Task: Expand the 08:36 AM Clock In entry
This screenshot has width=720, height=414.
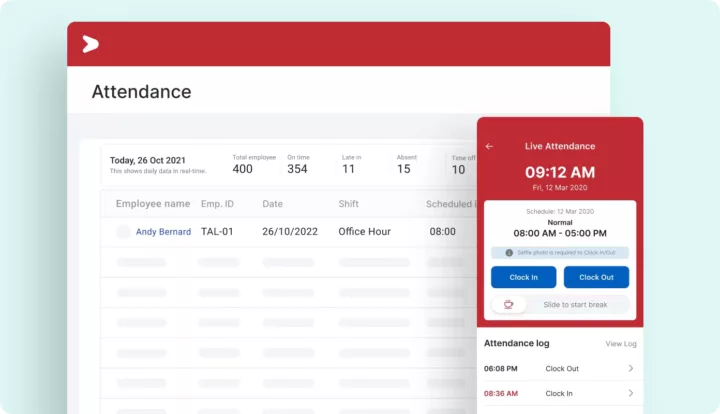Action: [630, 394]
